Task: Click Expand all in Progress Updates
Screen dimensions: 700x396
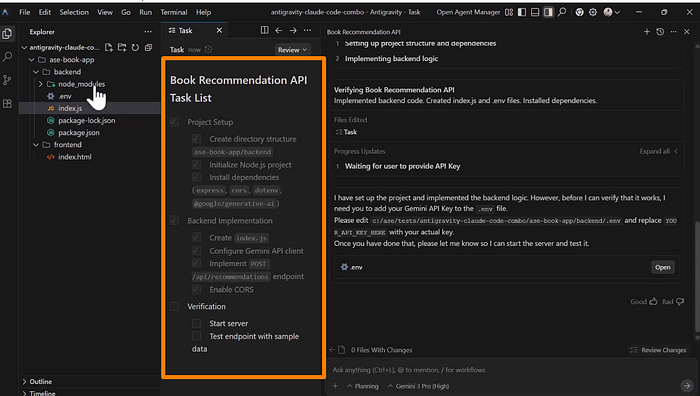Action: tap(659, 151)
